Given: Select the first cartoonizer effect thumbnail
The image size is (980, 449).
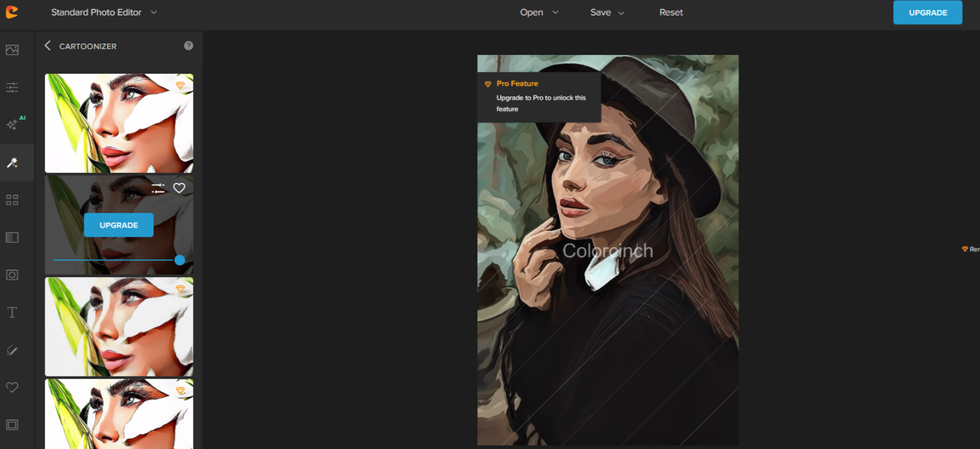Looking at the screenshot, I should point(119,123).
